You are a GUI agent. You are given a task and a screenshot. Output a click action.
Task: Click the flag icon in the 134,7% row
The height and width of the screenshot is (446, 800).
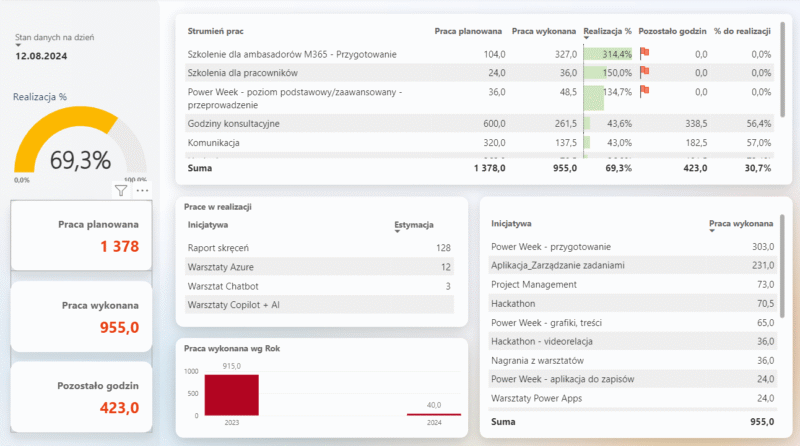pyautogui.click(x=645, y=92)
